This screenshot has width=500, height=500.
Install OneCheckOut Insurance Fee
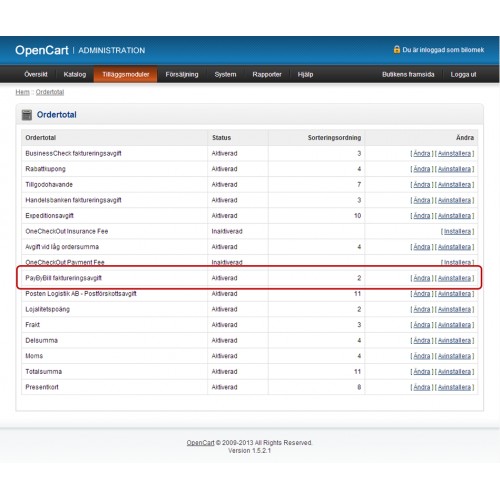[x=457, y=231]
